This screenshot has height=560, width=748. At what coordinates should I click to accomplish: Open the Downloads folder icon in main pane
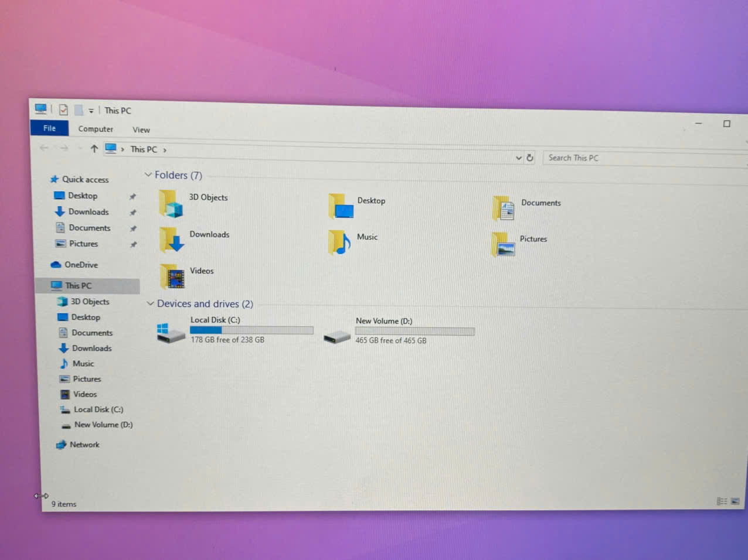tap(172, 240)
